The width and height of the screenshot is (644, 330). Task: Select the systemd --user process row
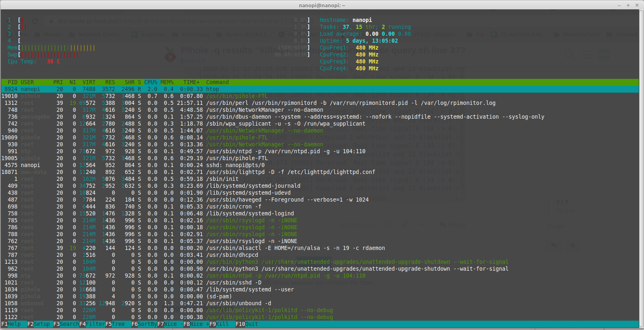(320, 289)
